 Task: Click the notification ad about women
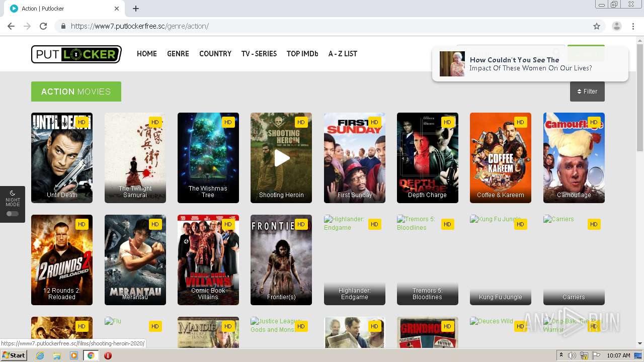pos(530,64)
